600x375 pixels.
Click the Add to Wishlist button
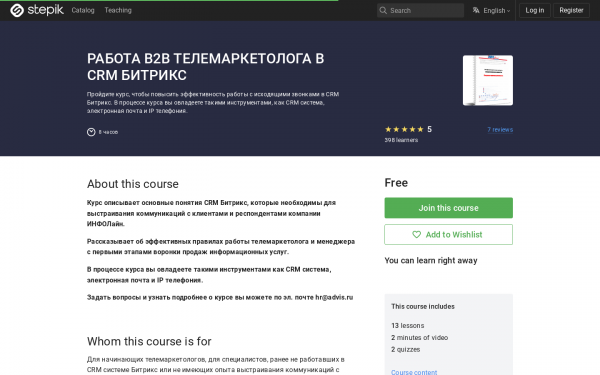pos(448,235)
